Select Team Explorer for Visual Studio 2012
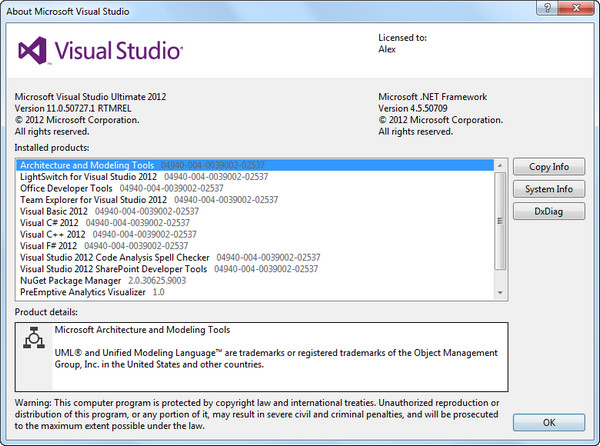The width and height of the screenshot is (600, 446). tap(94, 200)
